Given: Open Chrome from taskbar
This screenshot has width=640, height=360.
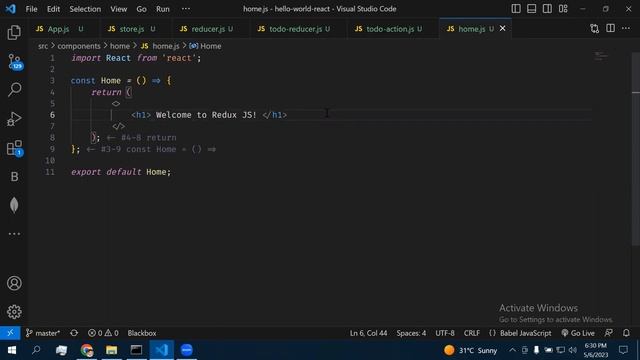Looking at the screenshot, I should (x=87, y=350).
